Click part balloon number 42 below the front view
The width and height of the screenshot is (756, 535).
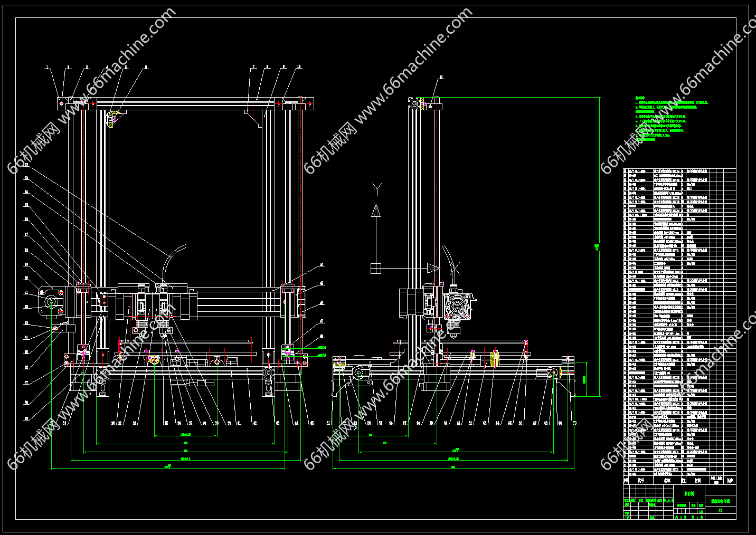click(x=255, y=423)
